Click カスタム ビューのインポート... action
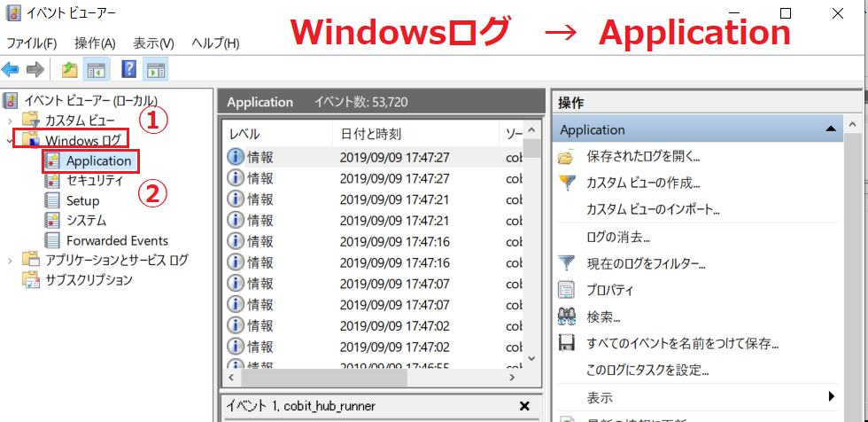 tap(653, 209)
